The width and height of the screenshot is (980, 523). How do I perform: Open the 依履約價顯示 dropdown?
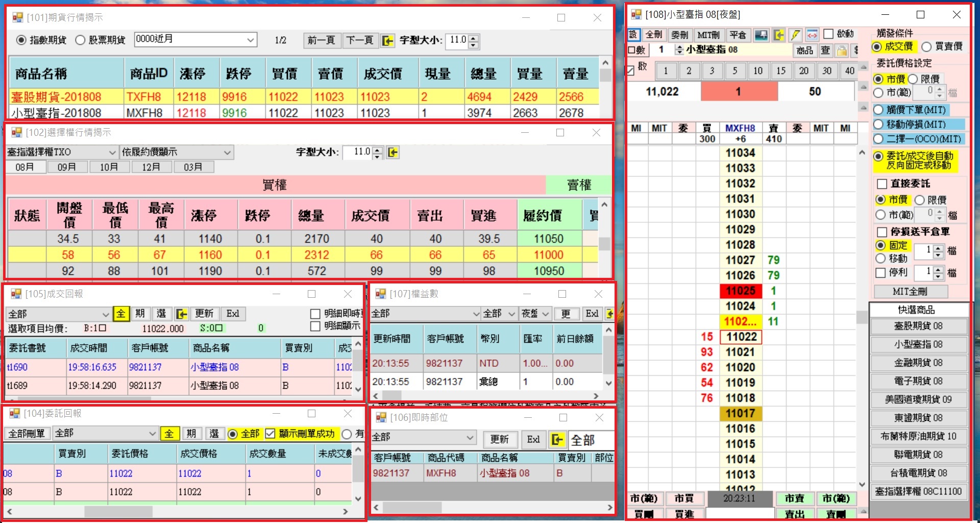tap(226, 152)
